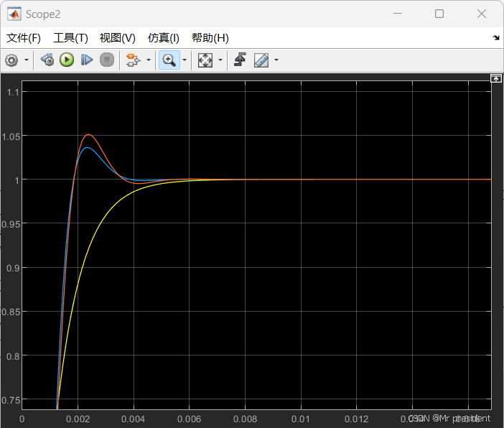
Task: Expand the highlight block dropdown arrow
Action: coord(149,60)
